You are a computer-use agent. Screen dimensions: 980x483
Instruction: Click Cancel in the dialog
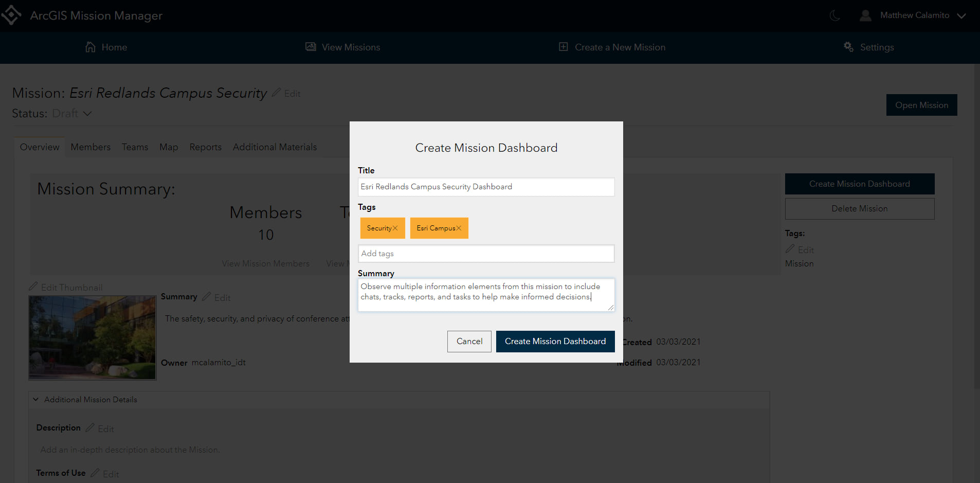[x=469, y=342]
